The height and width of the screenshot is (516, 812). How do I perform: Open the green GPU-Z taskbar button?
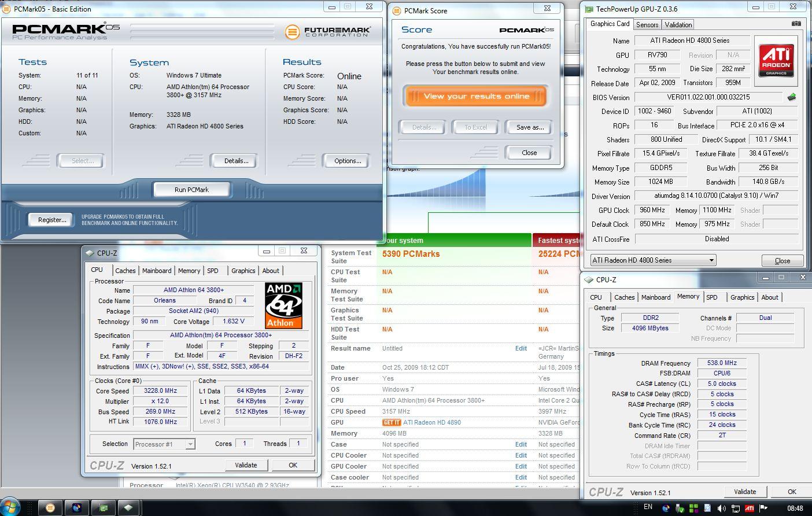[x=103, y=508]
